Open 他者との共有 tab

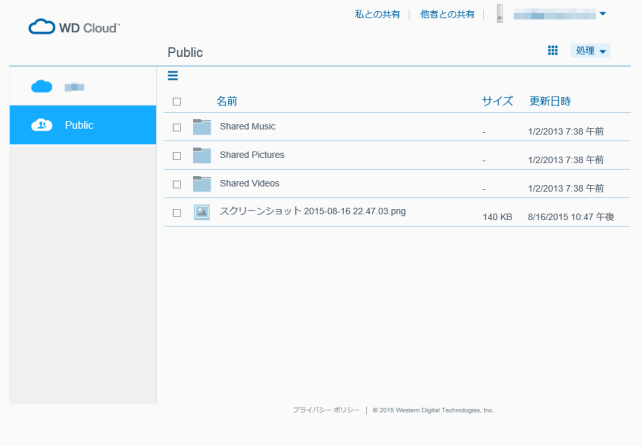tap(448, 14)
